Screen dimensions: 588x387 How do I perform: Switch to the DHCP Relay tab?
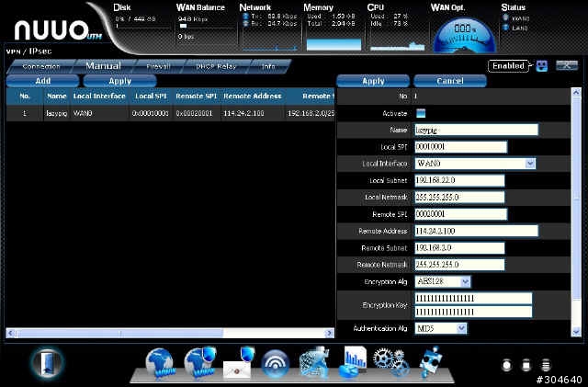point(216,66)
